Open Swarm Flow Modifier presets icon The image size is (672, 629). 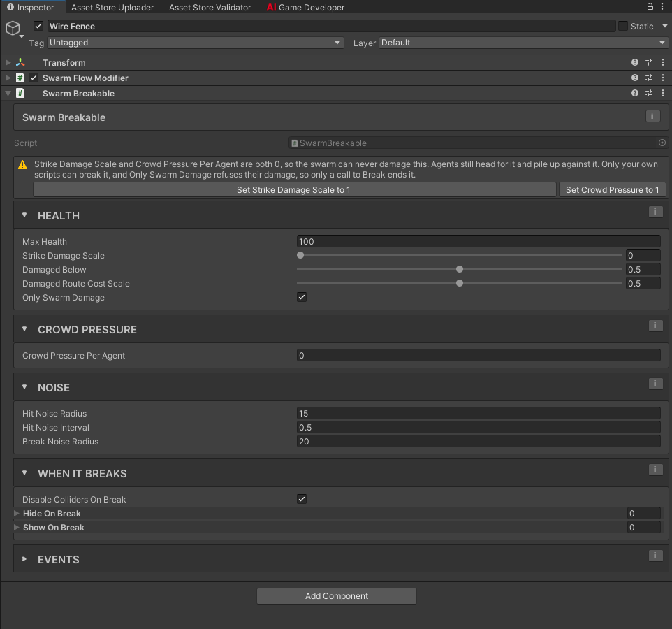click(x=649, y=78)
